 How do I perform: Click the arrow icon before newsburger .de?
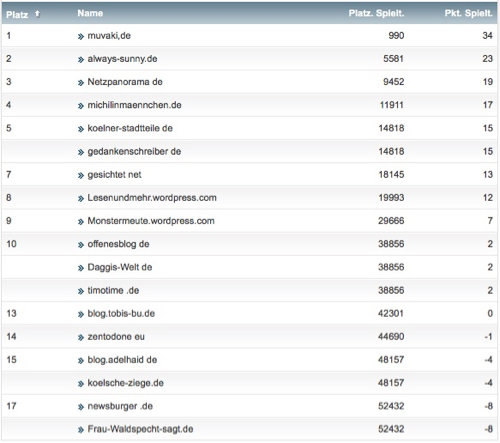point(81,407)
